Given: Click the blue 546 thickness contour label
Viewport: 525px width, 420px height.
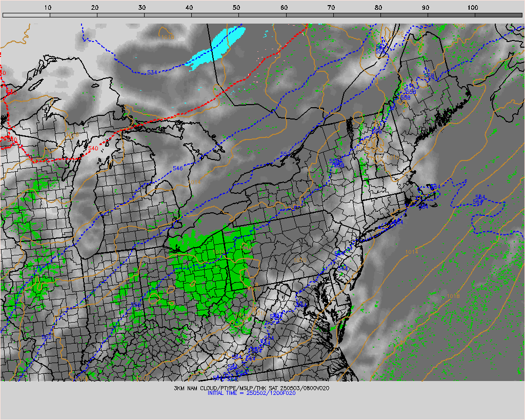Looking at the screenshot, I should [178, 168].
